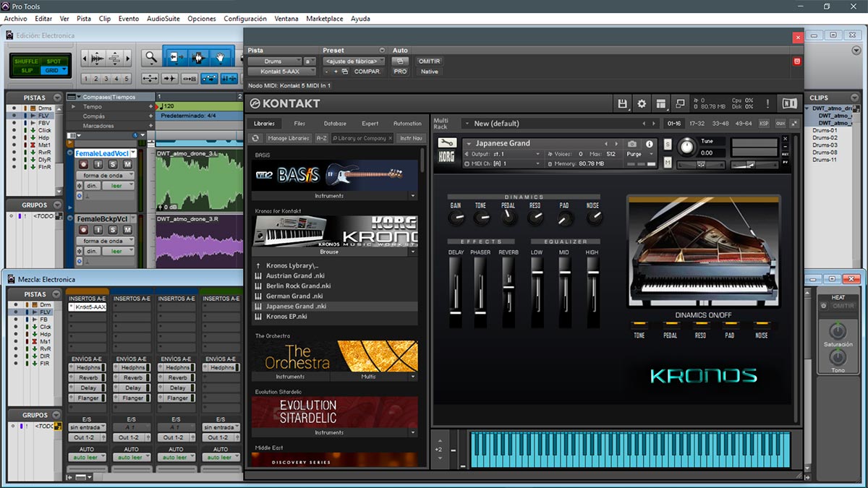Click the NI logo button in Kontakt
868x488 pixels.
(789, 104)
